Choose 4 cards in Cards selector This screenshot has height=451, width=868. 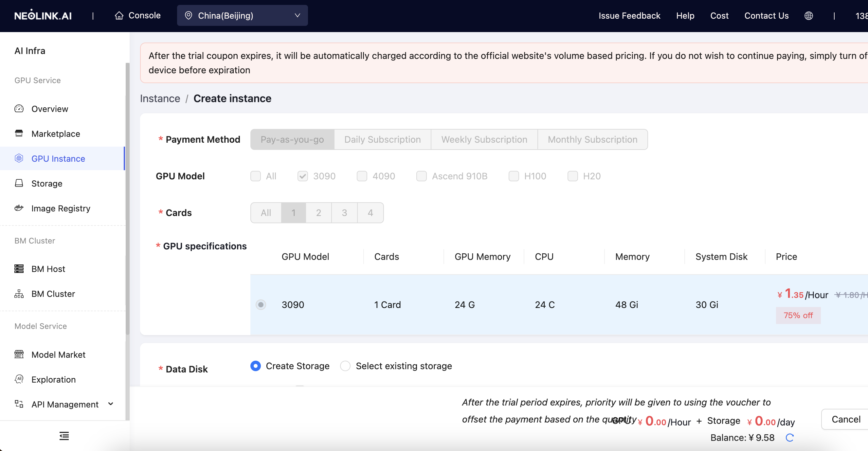(370, 212)
